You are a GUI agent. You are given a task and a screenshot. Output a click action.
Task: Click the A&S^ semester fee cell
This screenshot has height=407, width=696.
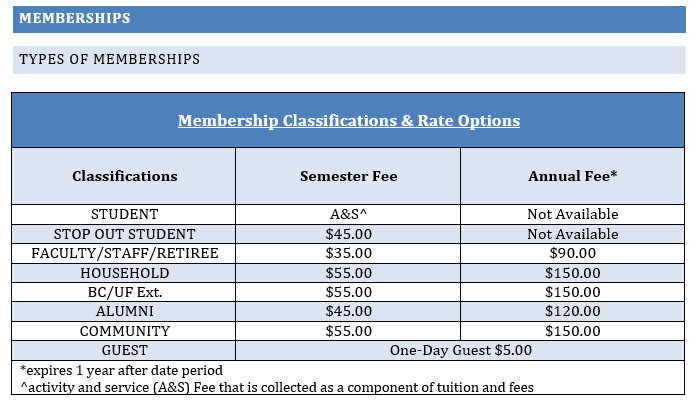pos(348,214)
